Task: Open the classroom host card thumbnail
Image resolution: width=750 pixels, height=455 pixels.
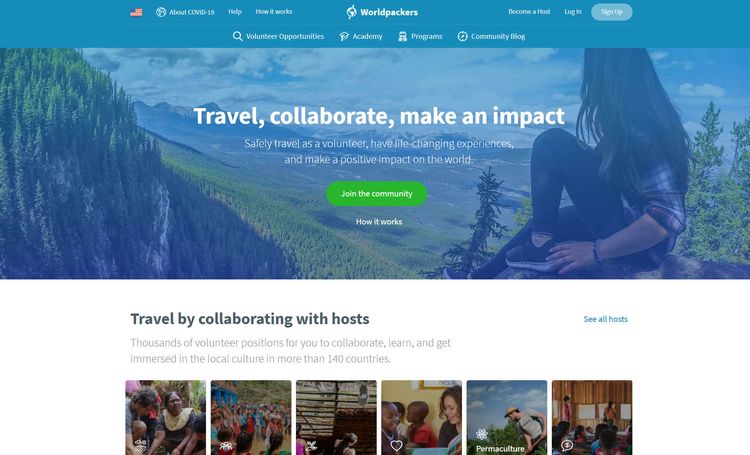Action: 592,418
